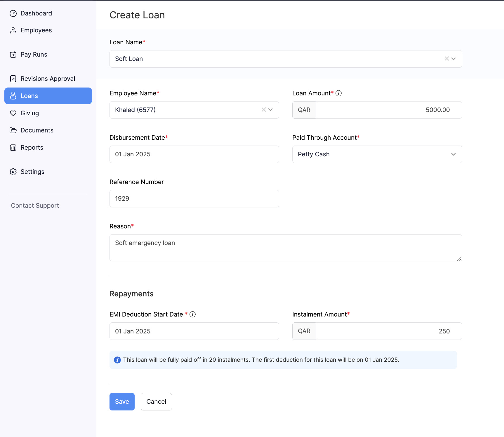Click the Giving heart icon
This screenshot has width=504, height=437.
(x=13, y=113)
